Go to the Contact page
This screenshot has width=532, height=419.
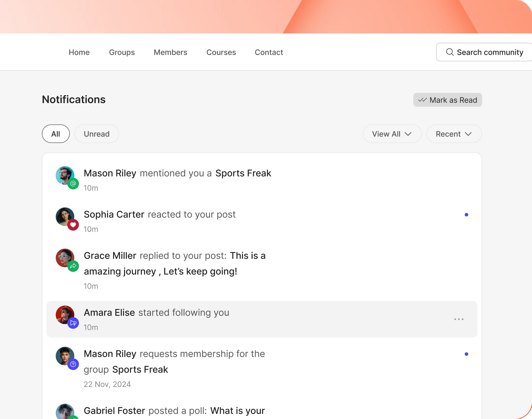tap(269, 52)
